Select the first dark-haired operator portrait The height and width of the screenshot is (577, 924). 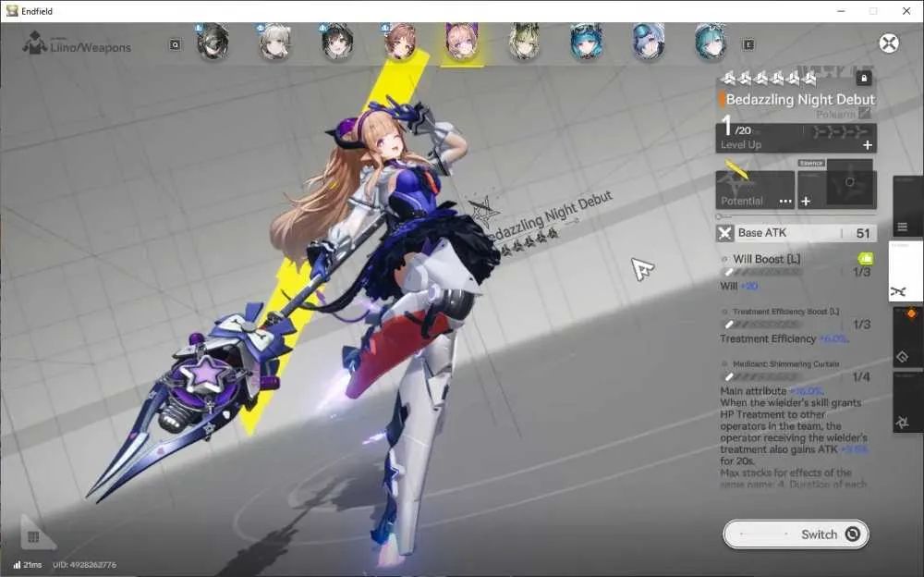click(x=213, y=42)
